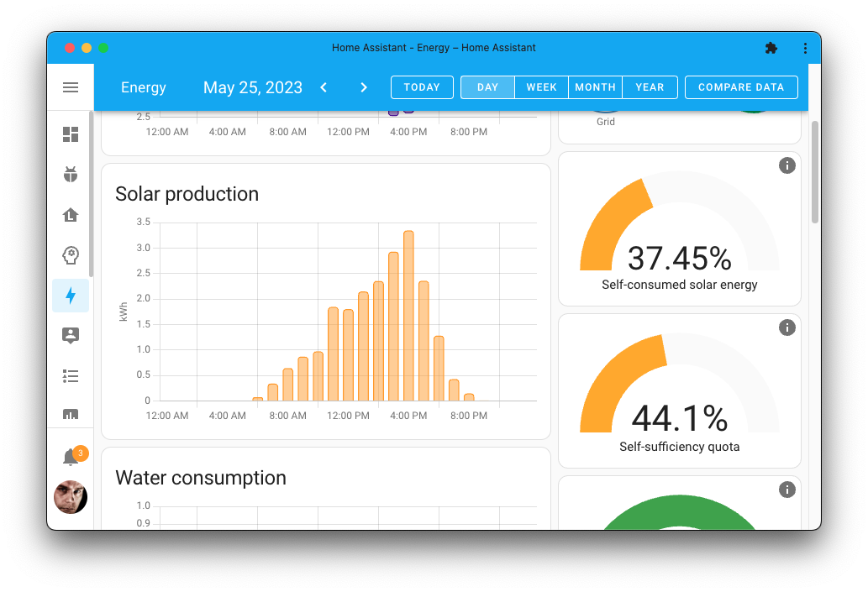Select the house icon in the sidebar

tap(71, 215)
